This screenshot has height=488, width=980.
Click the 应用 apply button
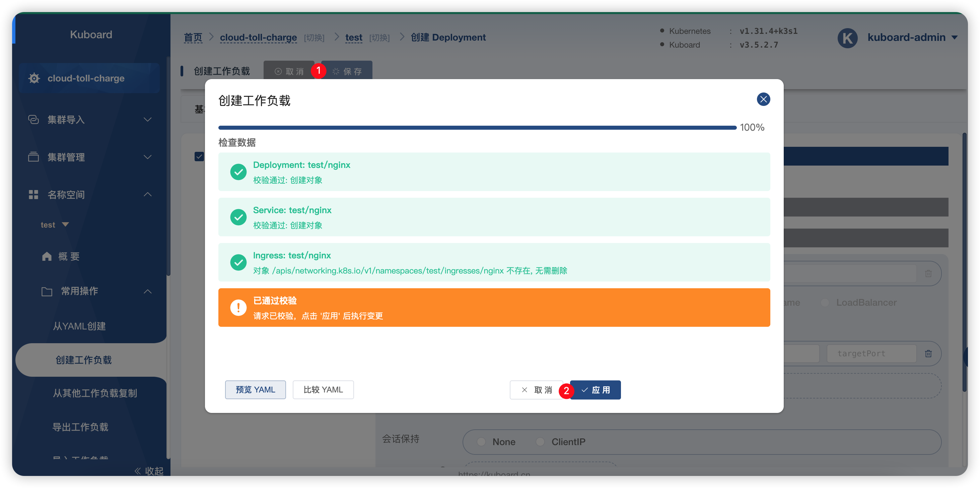[596, 390]
